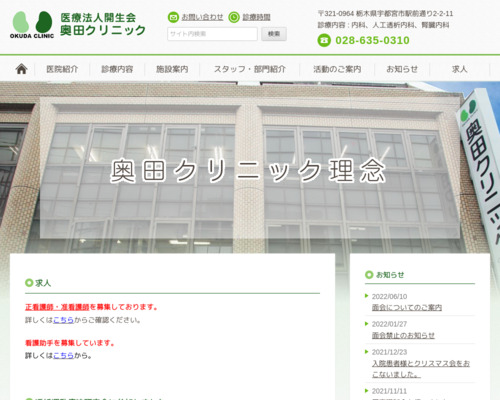The height and width of the screenshot is (400, 500).
Task: Focus the サイト内検索 search field
Action: [212, 34]
